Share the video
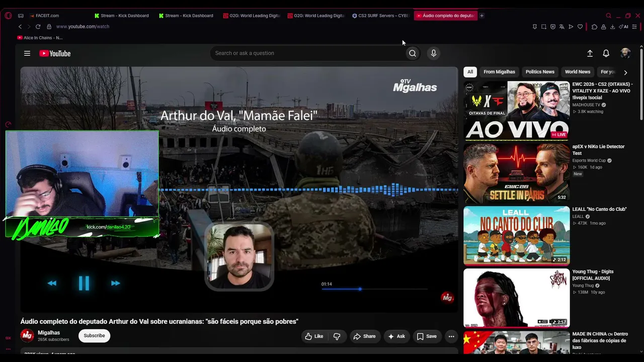This screenshot has height=362, width=644. point(364,336)
